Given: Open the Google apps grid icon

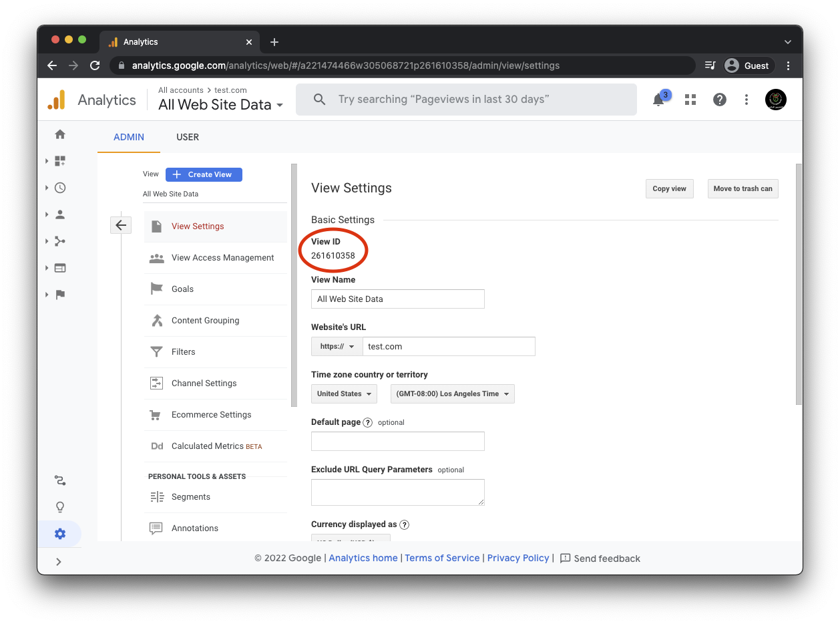Looking at the screenshot, I should tap(690, 100).
